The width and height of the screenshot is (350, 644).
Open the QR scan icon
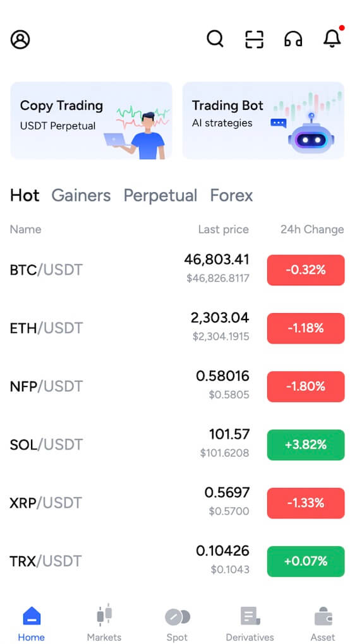(254, 40)
